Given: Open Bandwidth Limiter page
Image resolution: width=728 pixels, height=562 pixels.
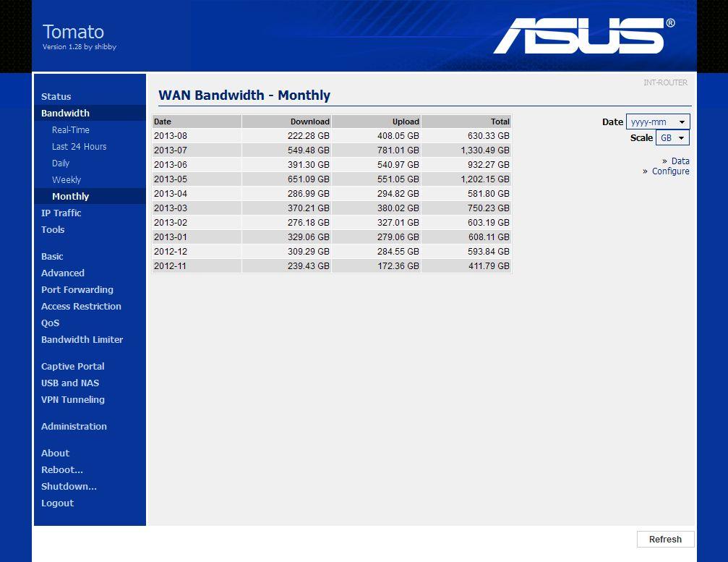Looking at the screenshot, I should 82,340.
